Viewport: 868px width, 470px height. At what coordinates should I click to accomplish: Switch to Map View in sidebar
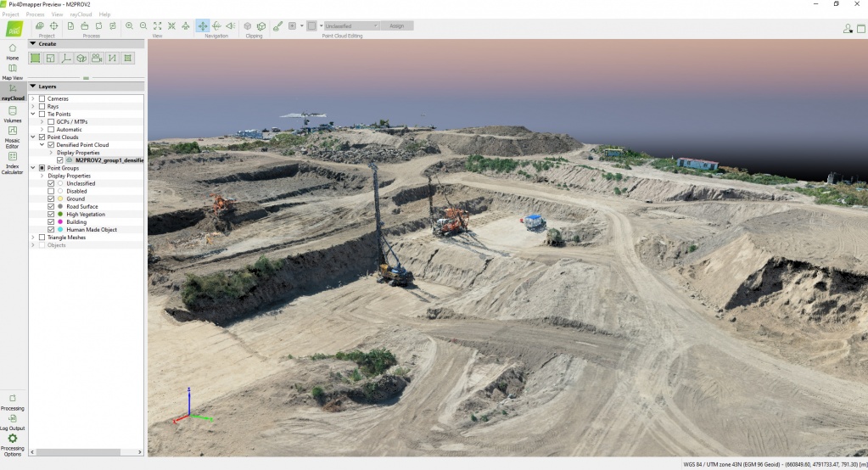13,71
